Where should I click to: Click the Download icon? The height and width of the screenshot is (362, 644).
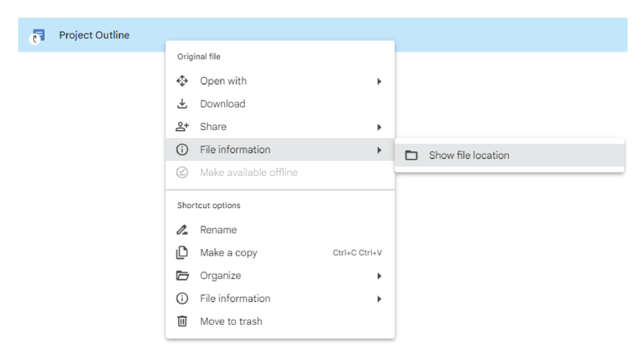tap(182, 104)
